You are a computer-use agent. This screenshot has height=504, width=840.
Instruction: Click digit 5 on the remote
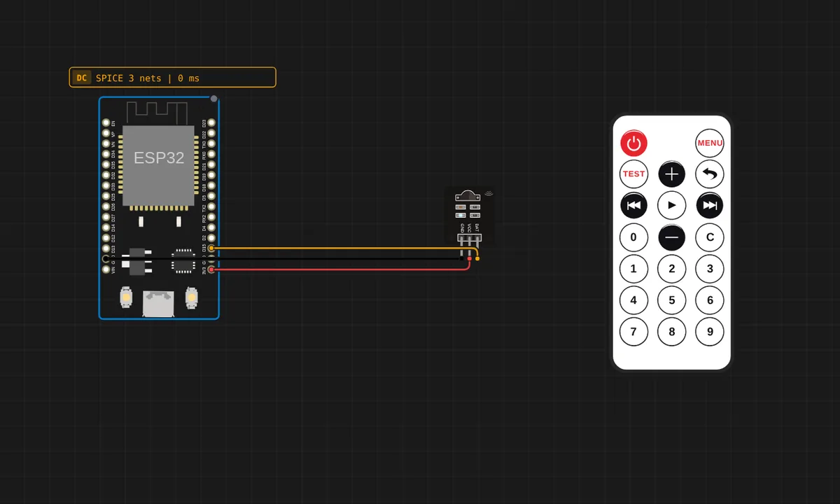[672, 300]
